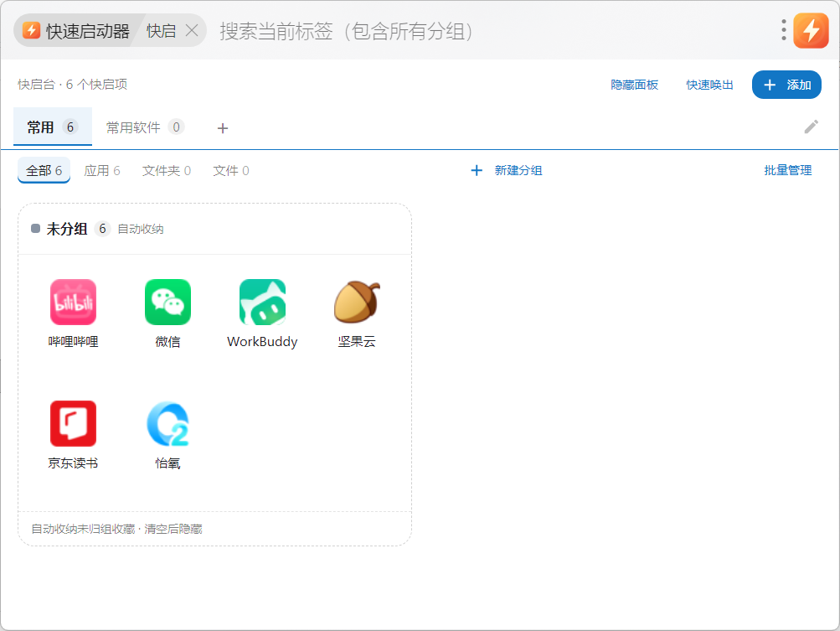Open the three-dot more options menu

coord(783,30)
